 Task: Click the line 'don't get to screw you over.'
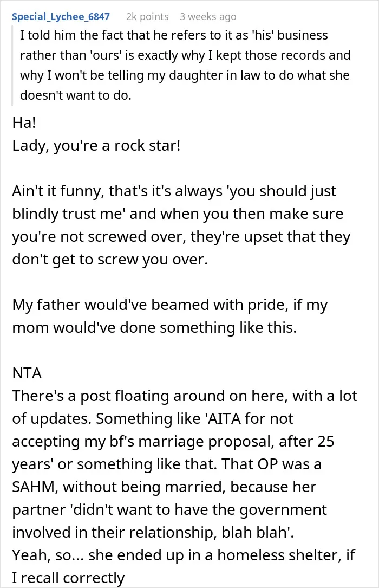(110, 260)
